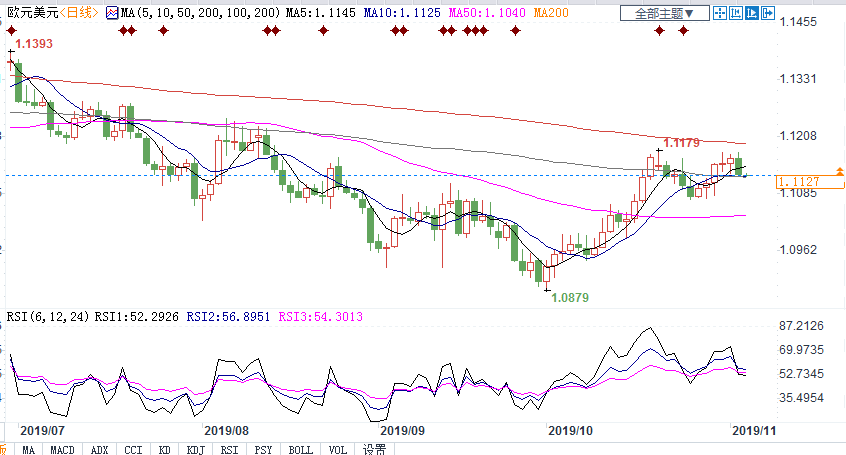The height and width of the screenshot is (455, 846).
Task: Click the 1.0962 price axis value
Action: tap(799, 250)
